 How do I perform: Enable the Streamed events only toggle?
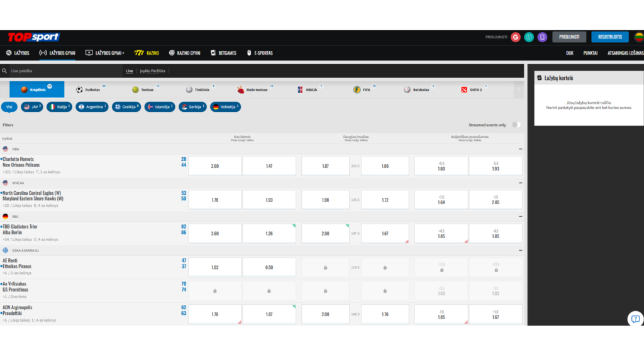pyautogui.click(x=515, y=125)
